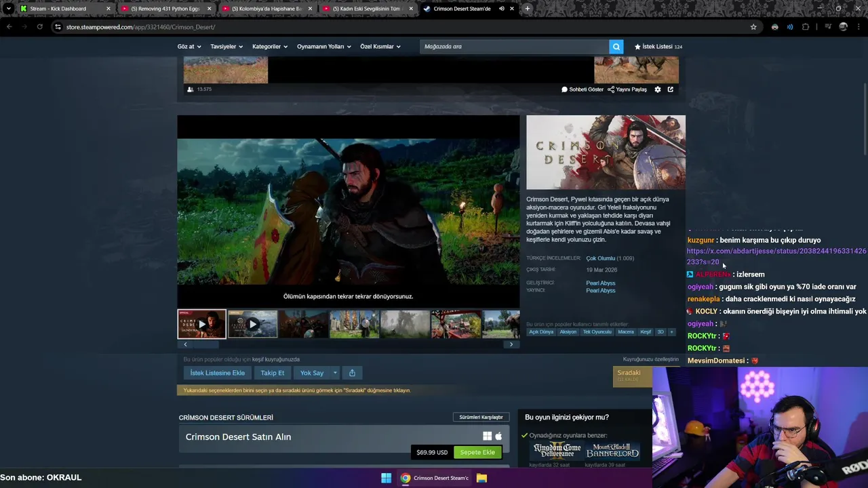Select the fifth foggy screenshot thumbnail
868x488 pixels.
point(405,324)
